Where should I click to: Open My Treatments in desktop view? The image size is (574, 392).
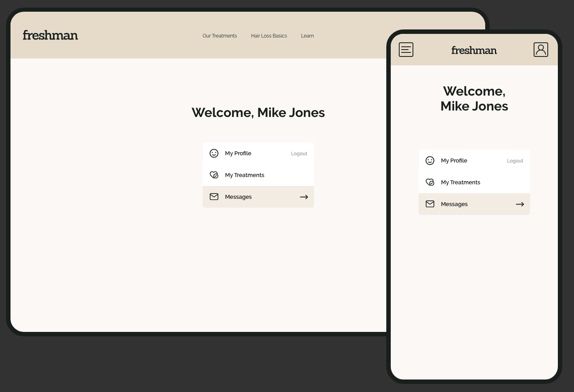coord(245,175)
